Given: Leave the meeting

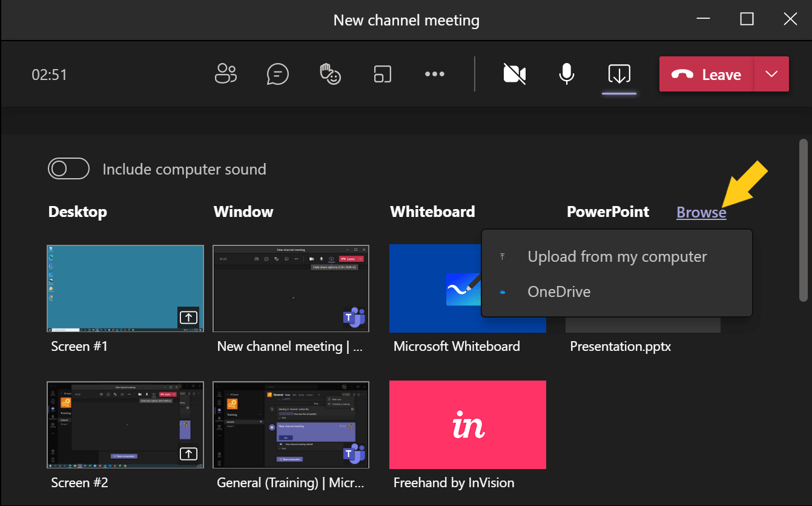Looking at the screenshot, I should click(x=707, y=75).
